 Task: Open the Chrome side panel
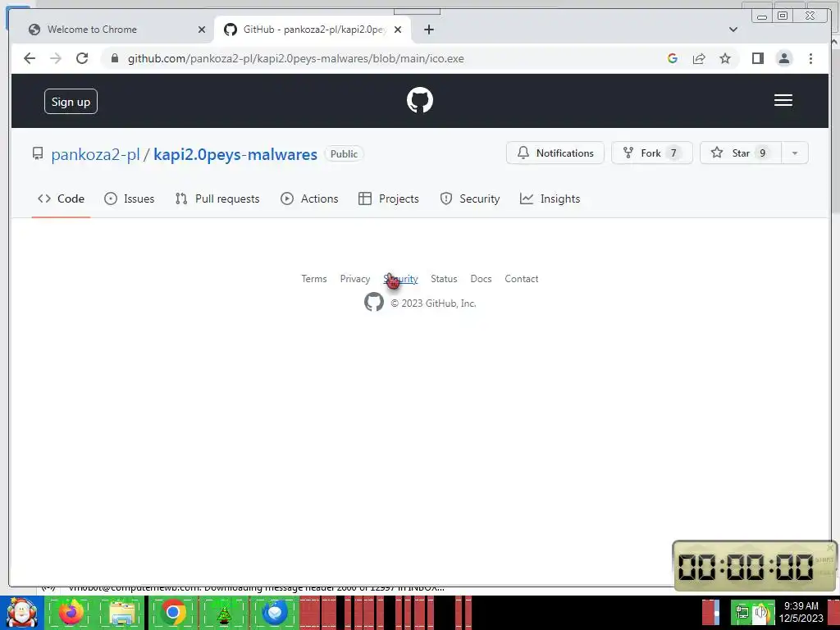point(757,58)
